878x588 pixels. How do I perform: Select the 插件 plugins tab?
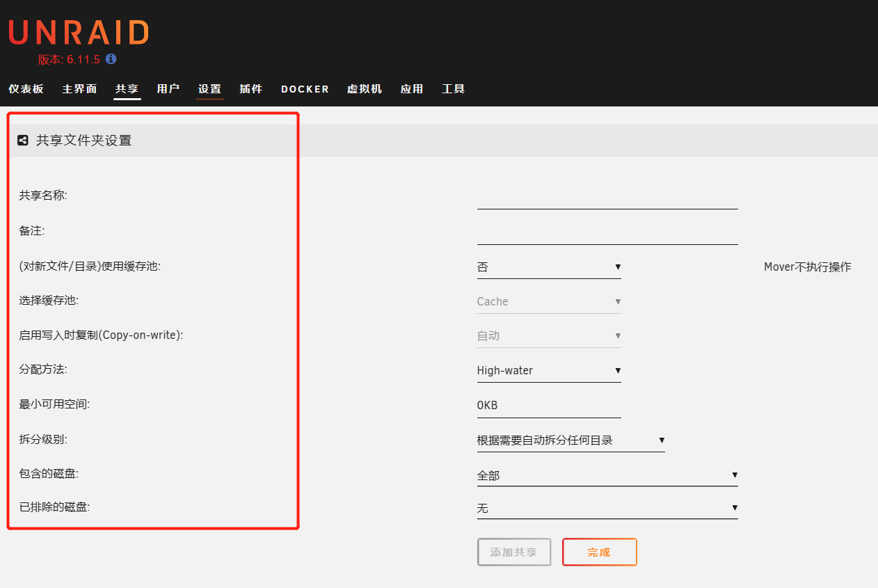tap(250, 89)
